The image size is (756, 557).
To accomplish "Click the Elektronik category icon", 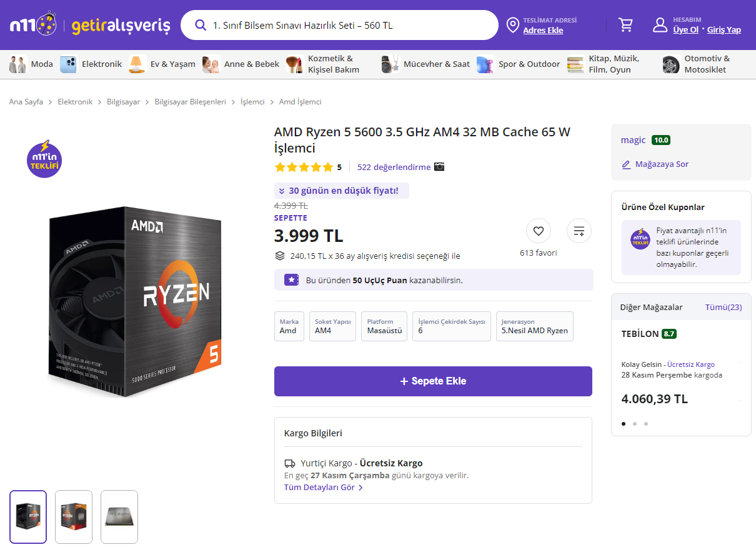I will pos(68,64).
